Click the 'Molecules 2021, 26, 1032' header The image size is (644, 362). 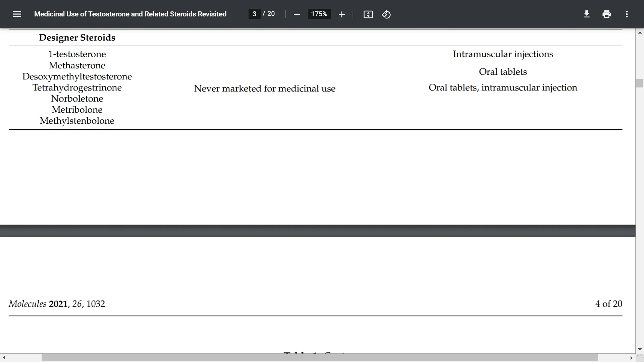[57, 304]
